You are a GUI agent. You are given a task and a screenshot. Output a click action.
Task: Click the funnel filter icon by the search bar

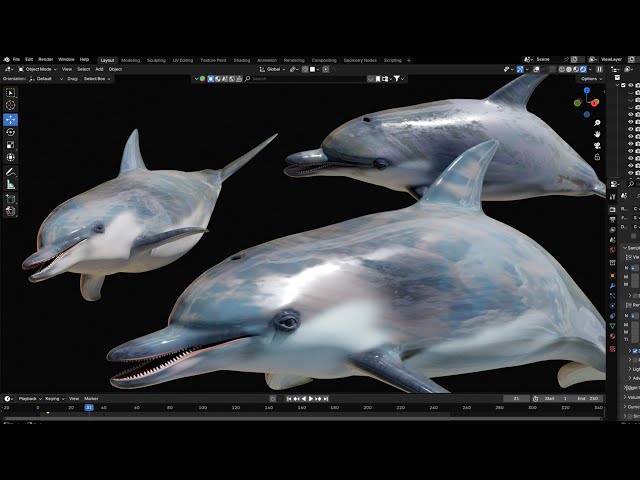[x=396, y=79]
